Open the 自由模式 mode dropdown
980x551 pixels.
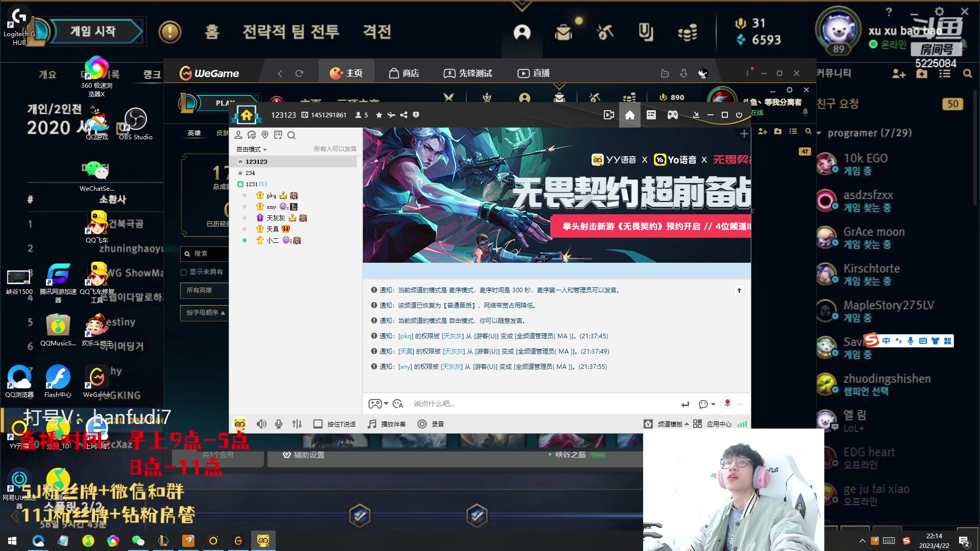point(252,149)
